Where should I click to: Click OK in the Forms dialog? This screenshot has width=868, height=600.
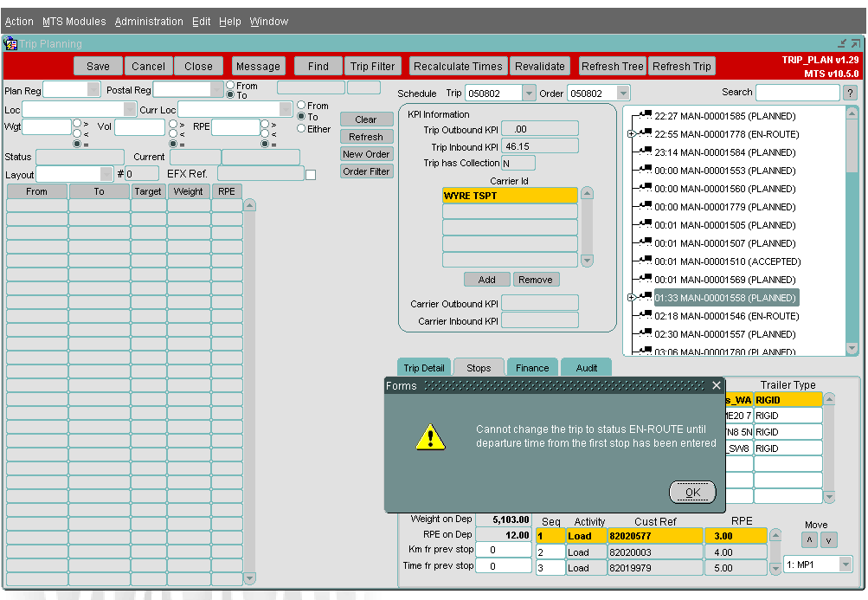[692, 492]
